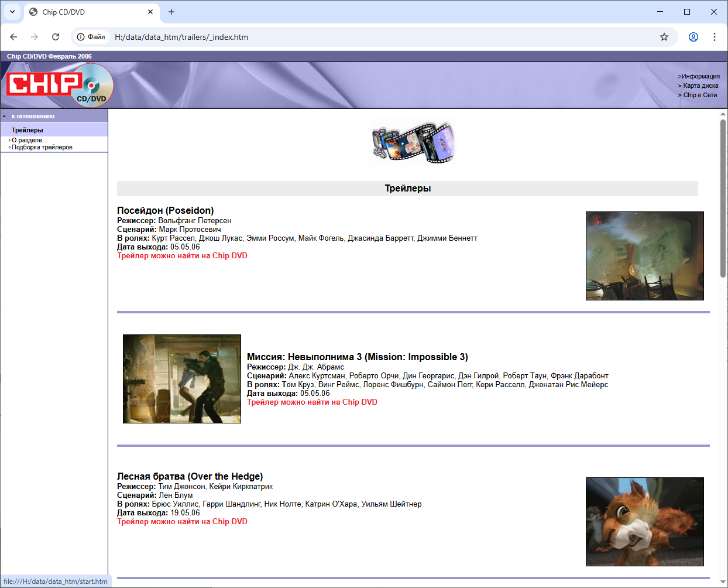Click the Трейлеры page heading
Image resolution: width=728 pixels, height=588 pixels.
pyautogui.click(x=408, y=188)
